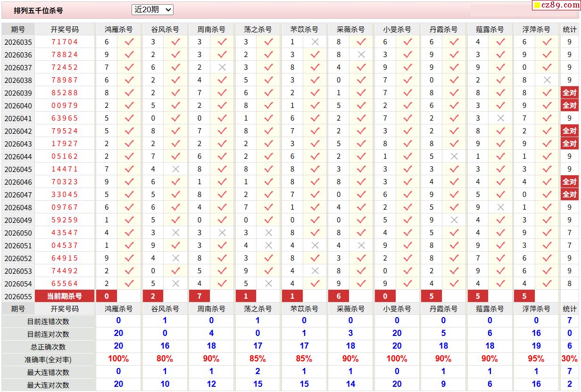The height and width of the screenshot is (392, 581).
Task: Click the 目前连错次数 row label
Action: (48, 321)
